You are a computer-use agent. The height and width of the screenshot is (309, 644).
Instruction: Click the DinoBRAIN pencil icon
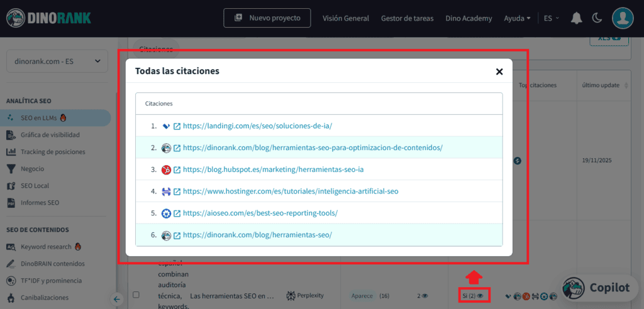click(x=11, y=264)
